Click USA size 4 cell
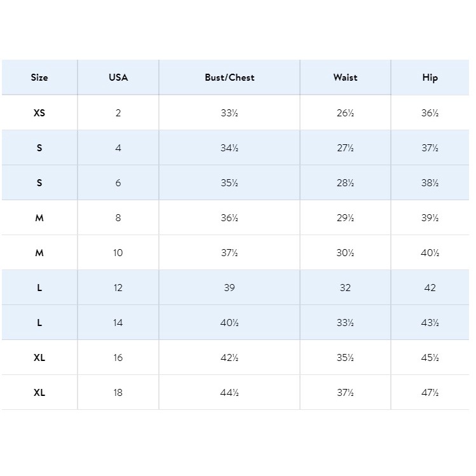476x476 pixels. pyautogui.click(x=118, y=148)
